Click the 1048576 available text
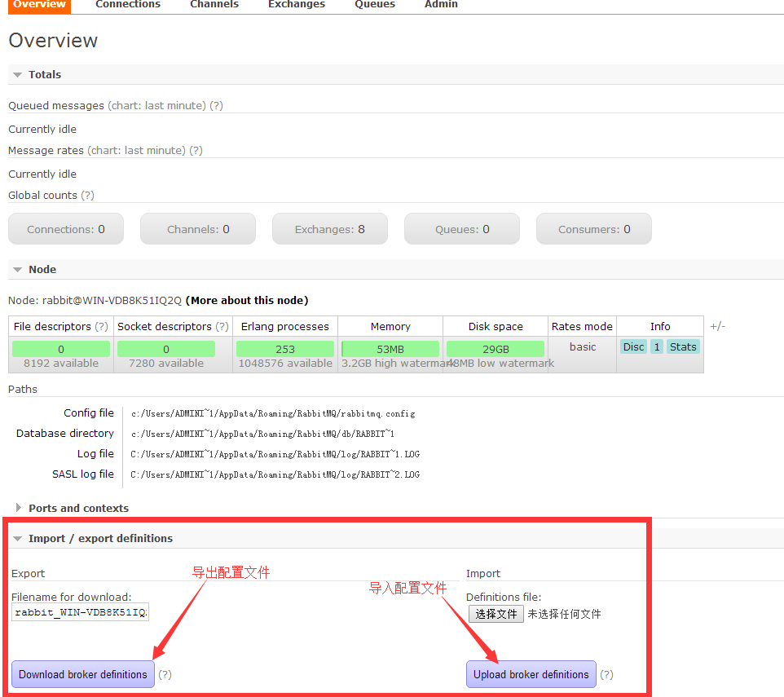Screen dimensions: 784x697 pyautogui.click(x=285, y=364)
